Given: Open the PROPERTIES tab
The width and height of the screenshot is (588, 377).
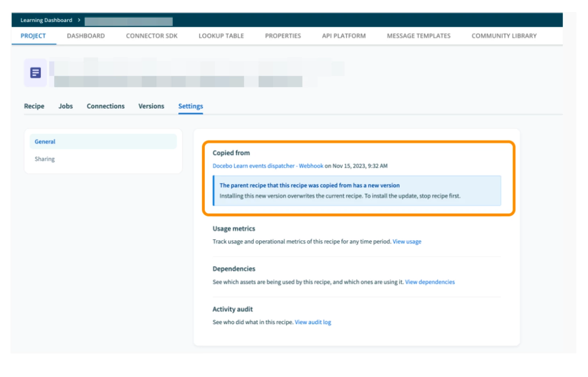Looking at the screenshot, I should coord(283,36).
